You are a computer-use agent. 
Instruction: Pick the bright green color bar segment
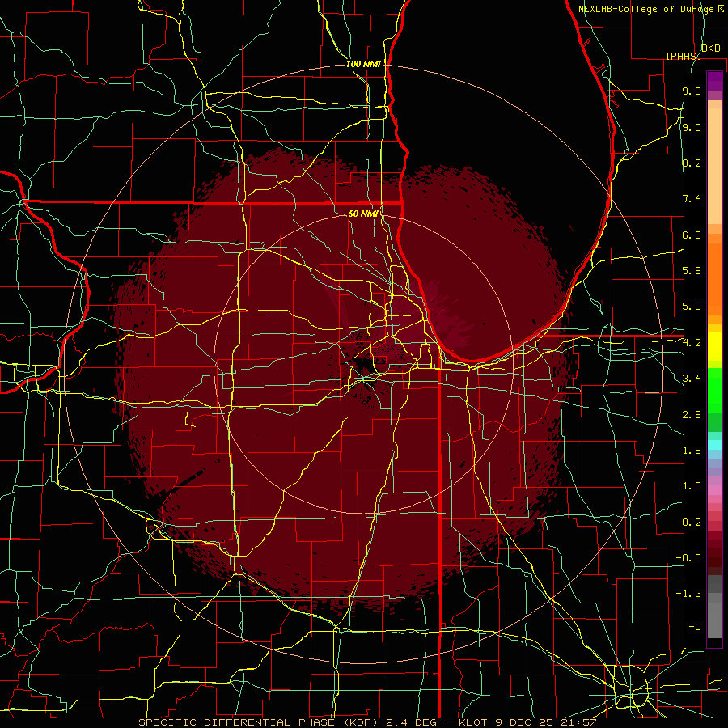[x=714, y=390]
